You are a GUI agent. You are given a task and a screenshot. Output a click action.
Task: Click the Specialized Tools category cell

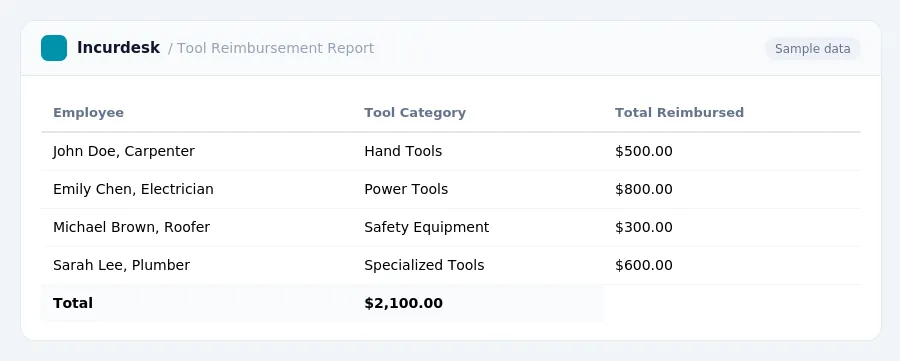[x=424, y=265]
